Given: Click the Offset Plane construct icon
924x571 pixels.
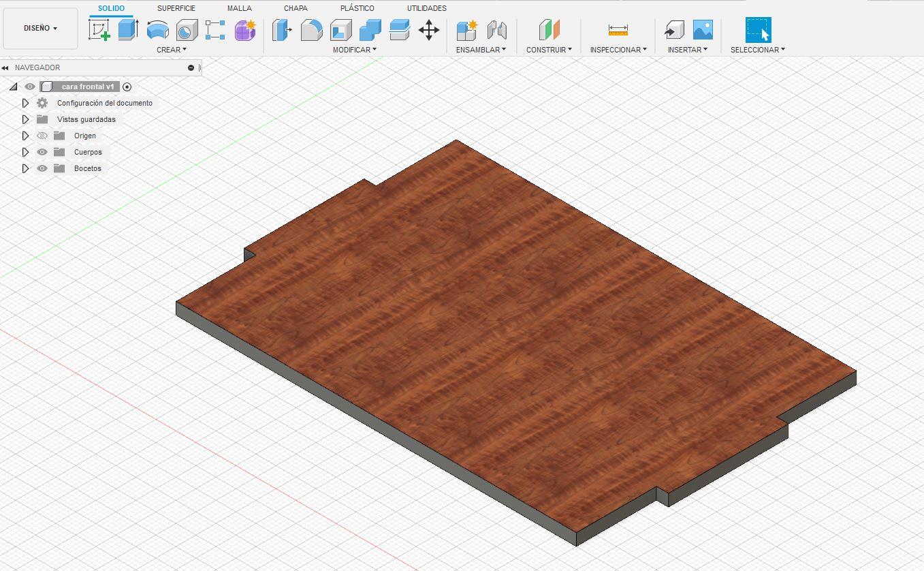Looking at the screenshot, I should 549,30.
